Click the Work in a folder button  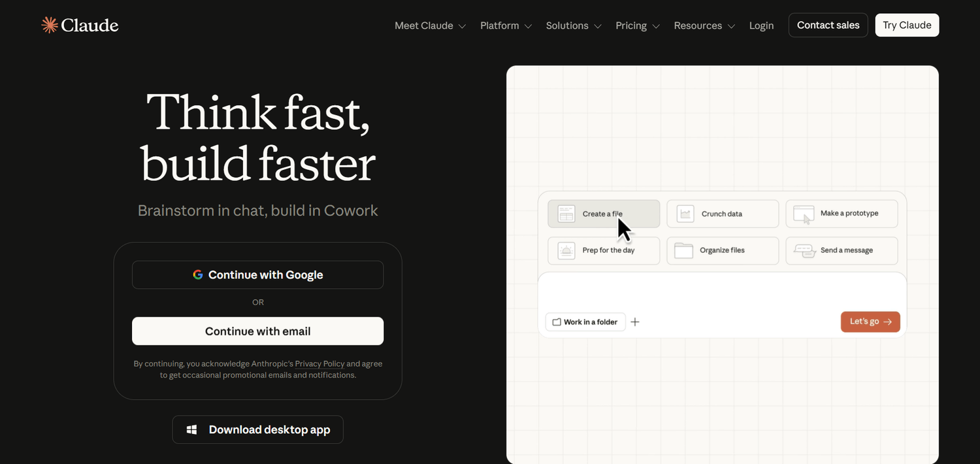tap(585, 322)
